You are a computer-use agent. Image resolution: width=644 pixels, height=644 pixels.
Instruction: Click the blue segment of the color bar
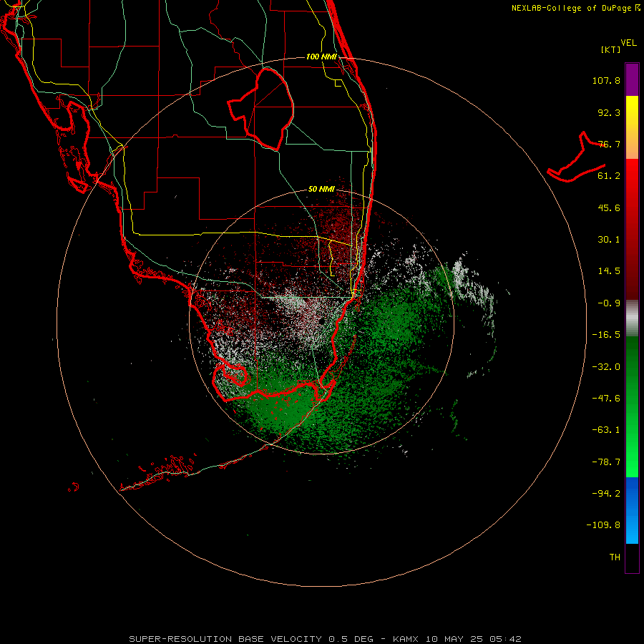click(x=632, y=510)
